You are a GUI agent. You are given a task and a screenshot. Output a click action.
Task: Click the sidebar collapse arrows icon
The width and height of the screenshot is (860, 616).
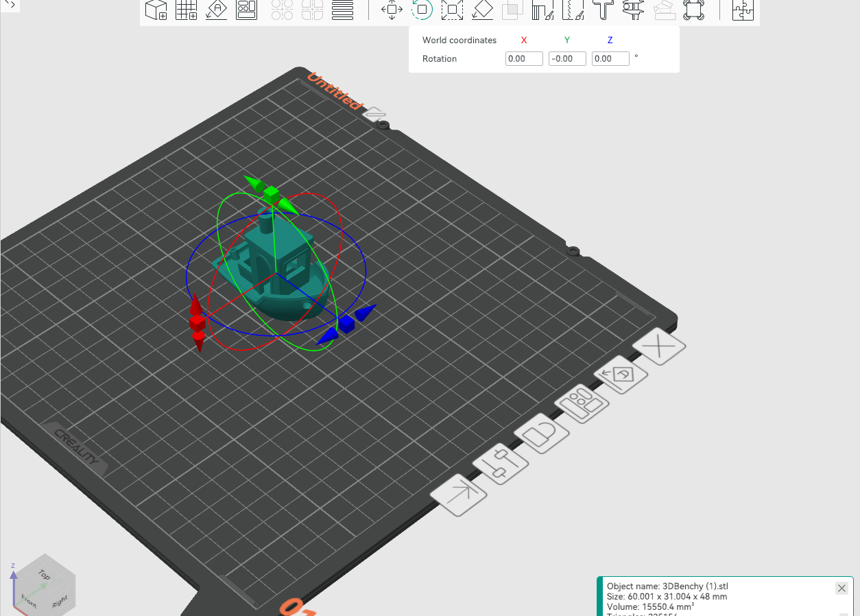tap(9, 4)
